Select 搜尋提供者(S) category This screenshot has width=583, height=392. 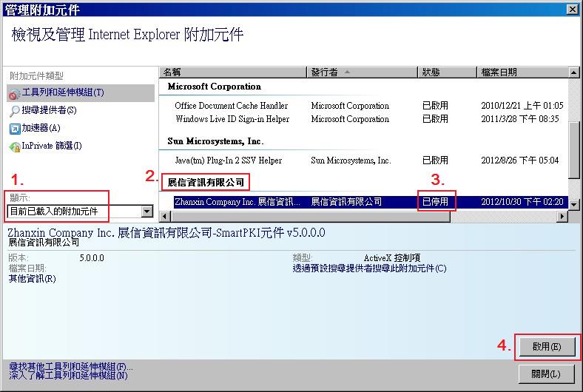tap(49, 110)
